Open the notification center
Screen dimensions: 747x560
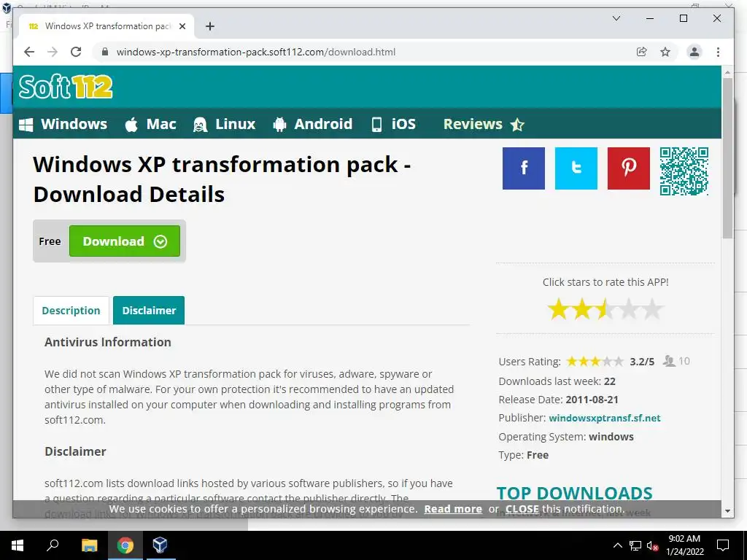[x=723, y=545]
